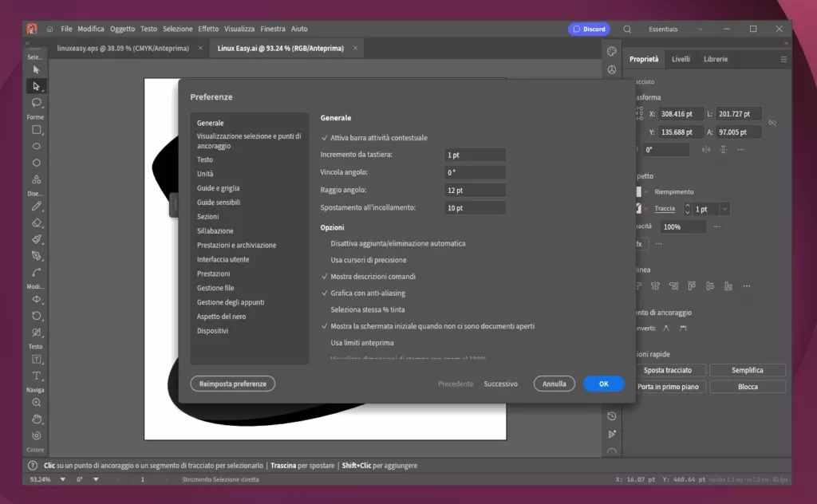Click the Semplifica quick action button
817x504 pixels.
click(747, 371)
